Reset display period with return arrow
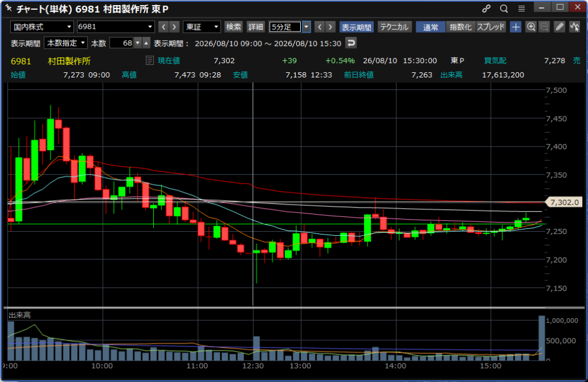Screen dimensions: 588x382 pyautogui.click(x=351, y=43)
